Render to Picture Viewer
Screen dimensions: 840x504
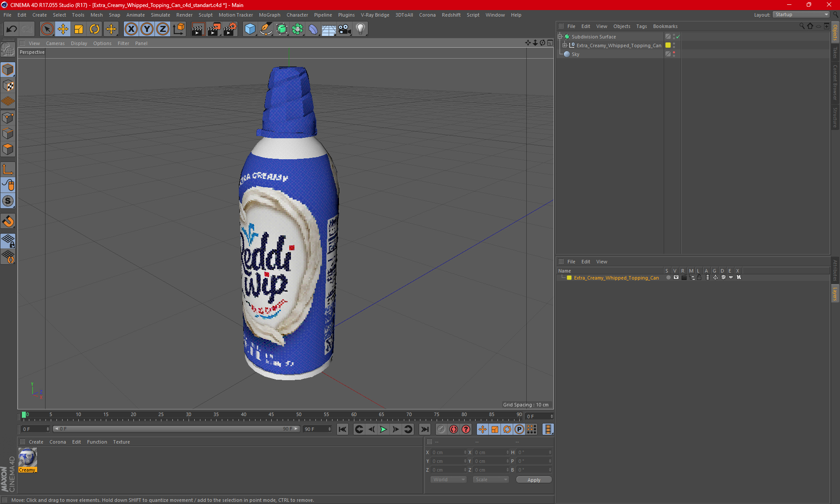[214, 29]
